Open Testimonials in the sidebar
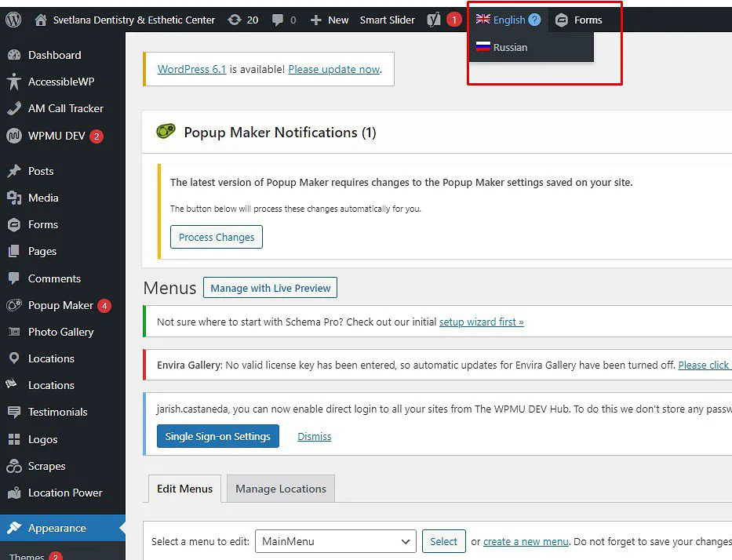732x560 pixels. tap(57, 412)
